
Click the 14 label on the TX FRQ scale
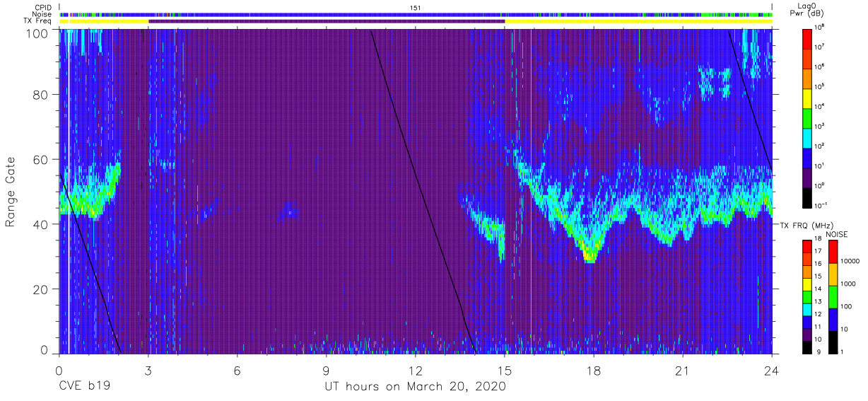[817, 289]
